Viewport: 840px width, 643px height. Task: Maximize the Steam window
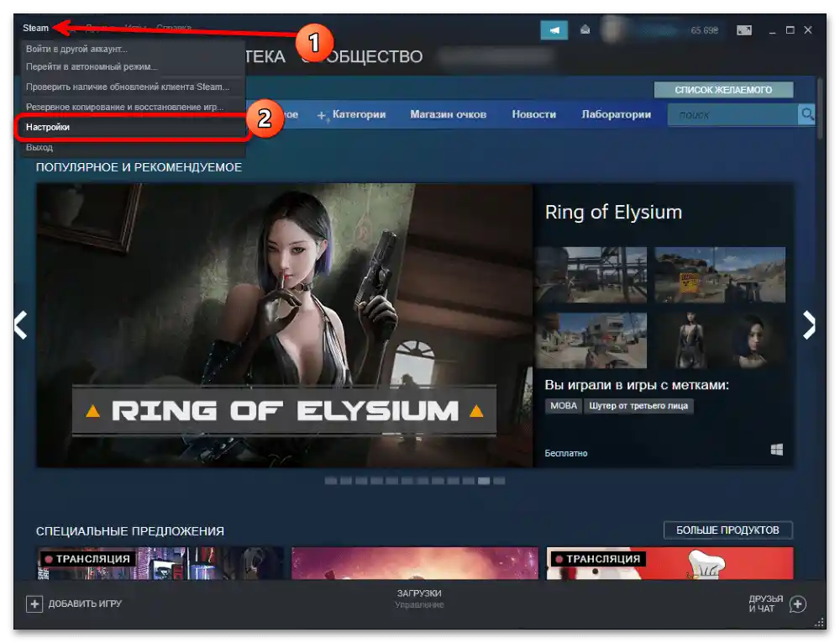pyautogui.click(x=790, y=30)
